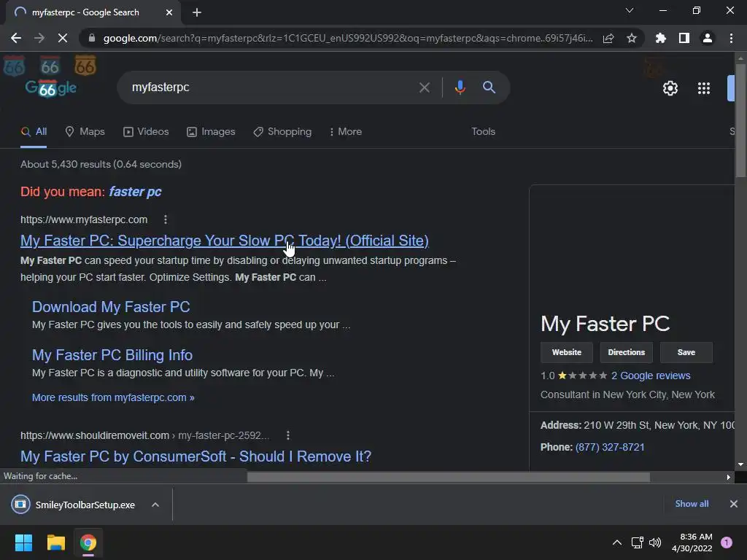The width and height of the screenshot is (747, 560).
Task: Open My Faster PC Official Site result
Action: (225, 241)
